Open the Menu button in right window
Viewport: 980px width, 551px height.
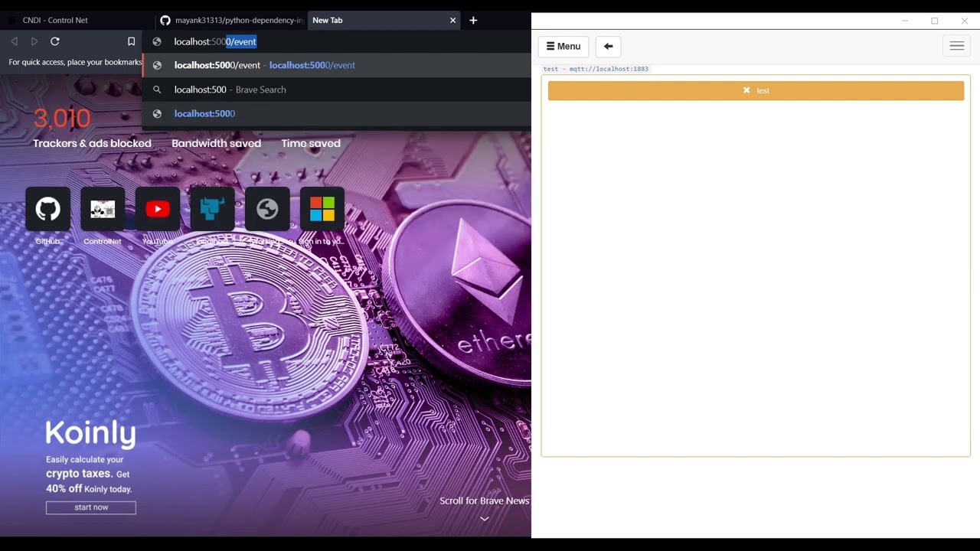[563, 47]
